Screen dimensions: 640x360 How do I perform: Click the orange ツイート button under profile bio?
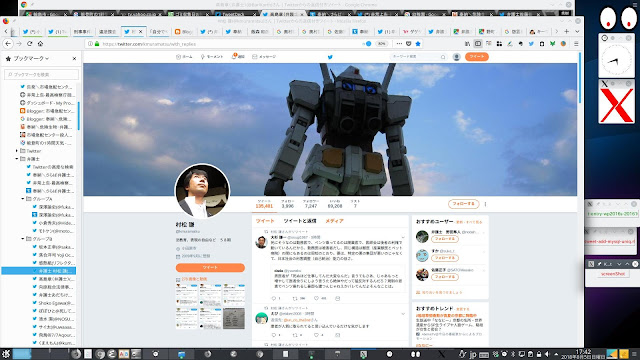tap(210, 267)
